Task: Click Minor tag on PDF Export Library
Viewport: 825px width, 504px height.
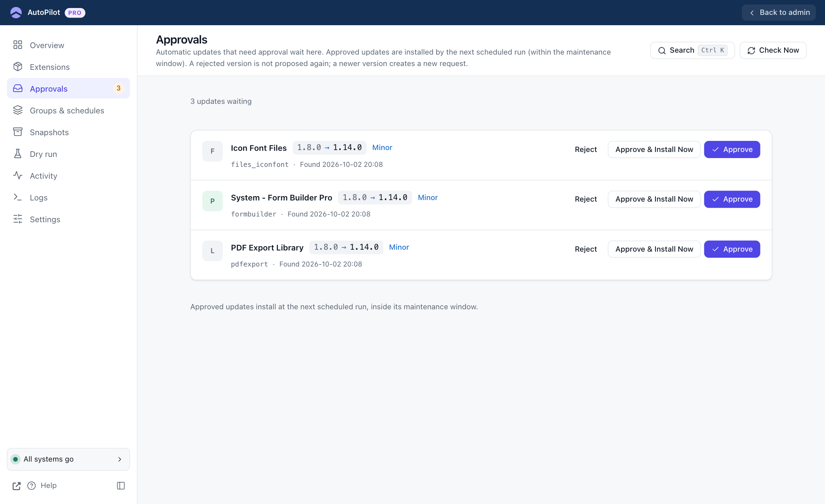Action: coord(399,247)
